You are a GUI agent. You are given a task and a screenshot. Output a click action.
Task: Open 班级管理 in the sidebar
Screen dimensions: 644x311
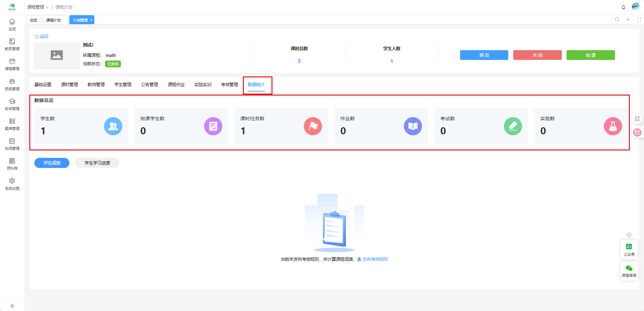tap(12, 84)
